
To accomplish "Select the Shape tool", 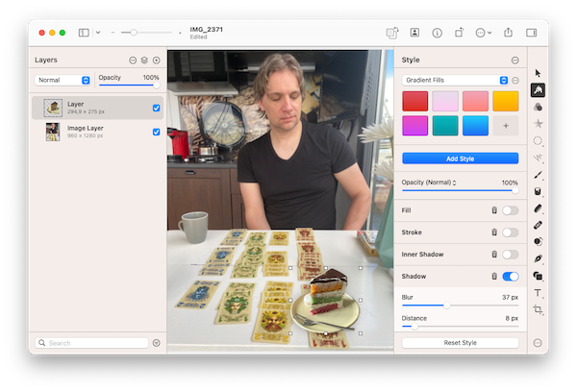I will (x=538, y=276).
